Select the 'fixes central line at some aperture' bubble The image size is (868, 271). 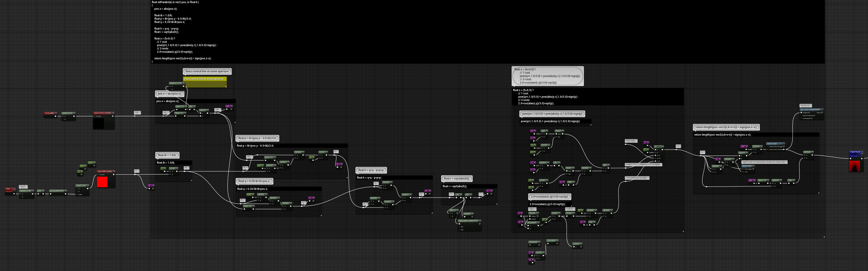tap(207, 71)
